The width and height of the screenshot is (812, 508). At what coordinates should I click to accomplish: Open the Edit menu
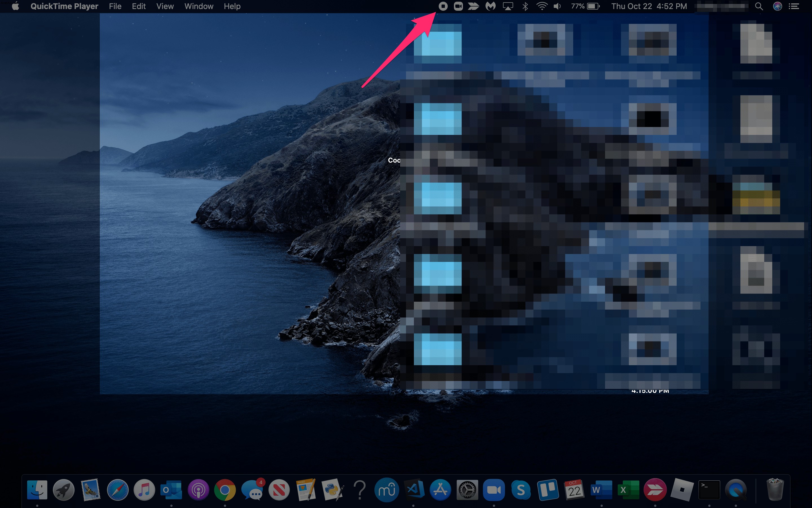coord(139,6)
